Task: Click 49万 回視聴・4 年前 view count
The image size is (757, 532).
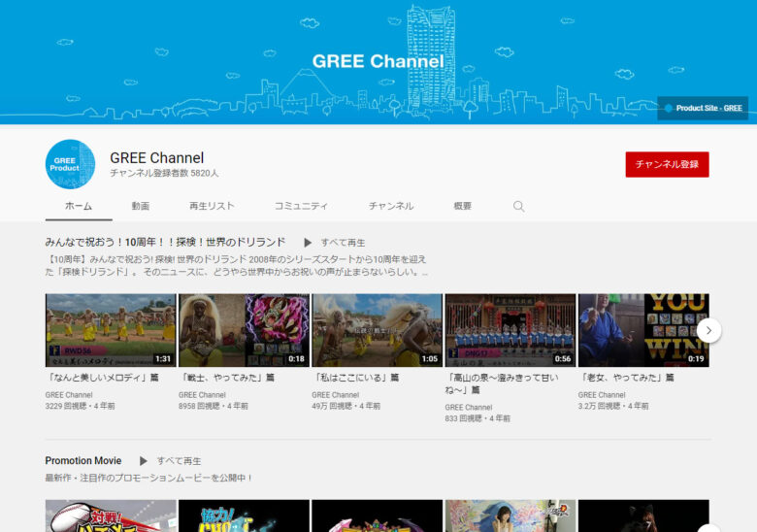Action: (346, 406)
